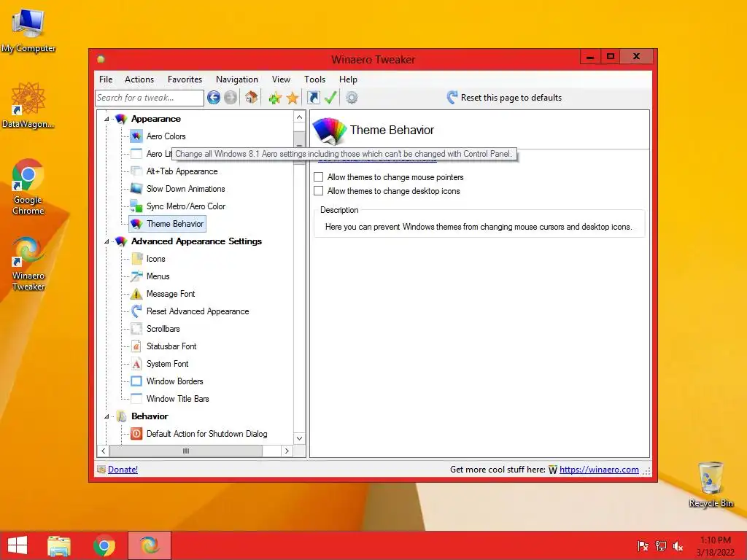Click the taskbar clock showing 1:10 PM

(715, 546)
